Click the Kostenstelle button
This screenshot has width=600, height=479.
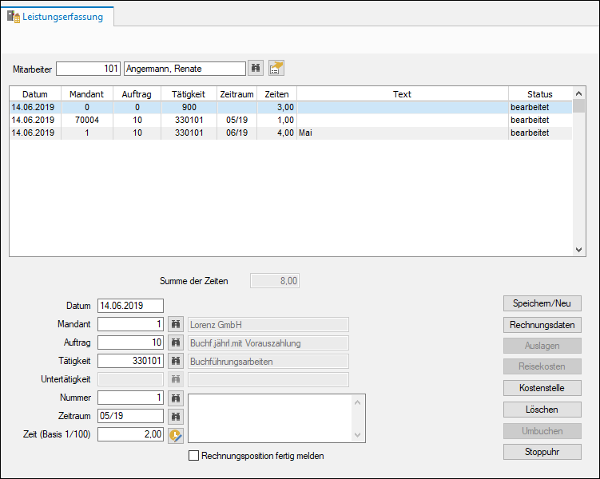click(x=542, y=388)
